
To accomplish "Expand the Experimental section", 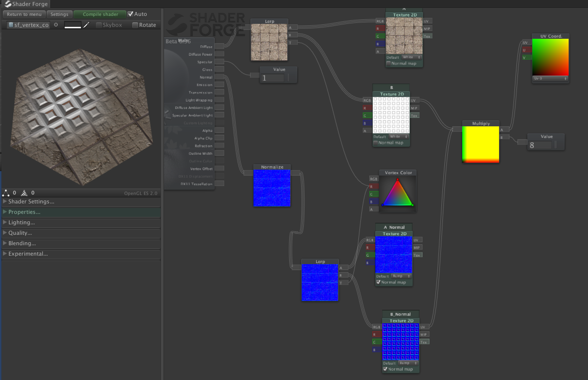I will pos(81,254).
